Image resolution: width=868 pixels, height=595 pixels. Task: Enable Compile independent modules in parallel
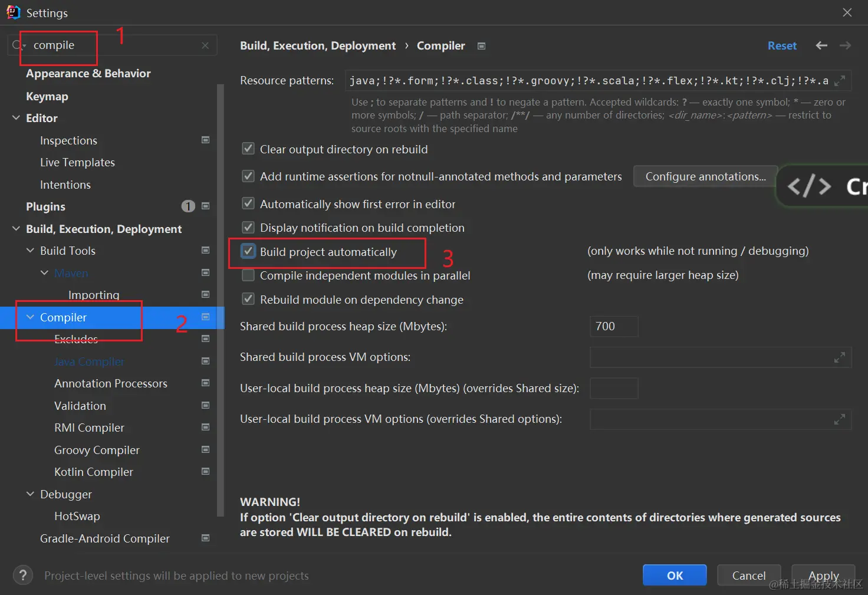[248, 275]
